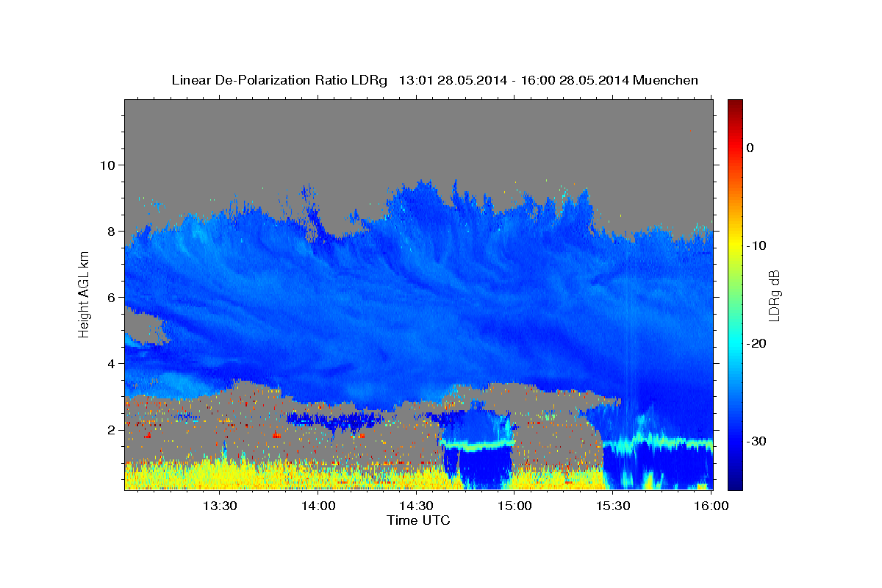Click the 15:30 time tick label
Screen dimensions: 882x588
point(612,506)
